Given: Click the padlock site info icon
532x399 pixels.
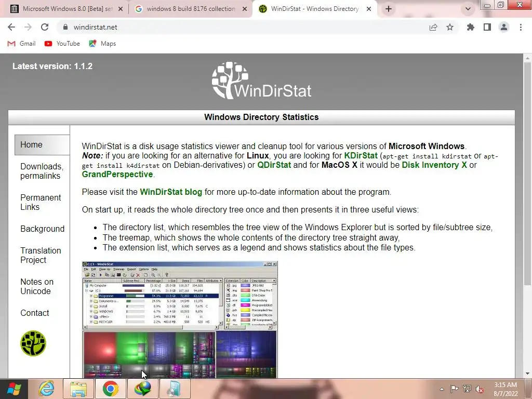Looking at the screenshot, I should click(x=65, y=27).
